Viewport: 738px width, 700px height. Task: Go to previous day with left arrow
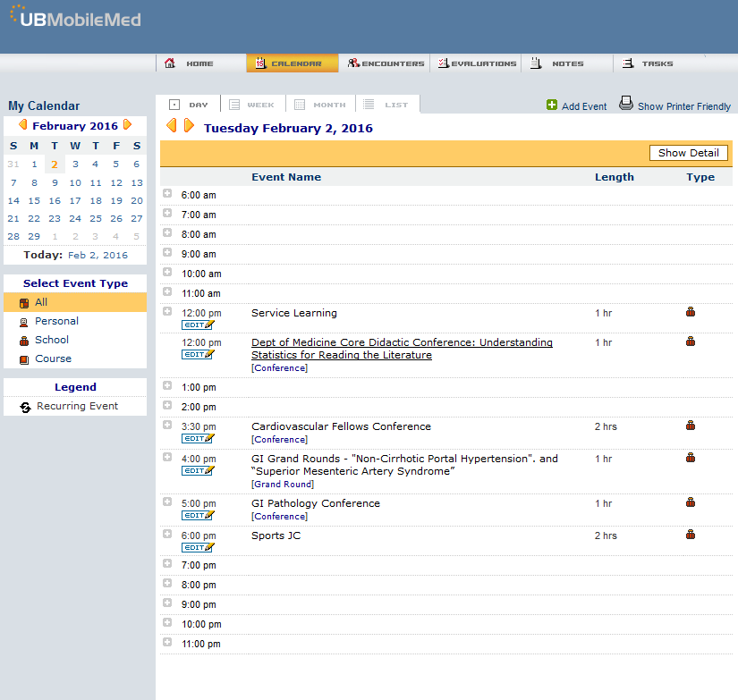pyautogui.click(x=172, y=126)
